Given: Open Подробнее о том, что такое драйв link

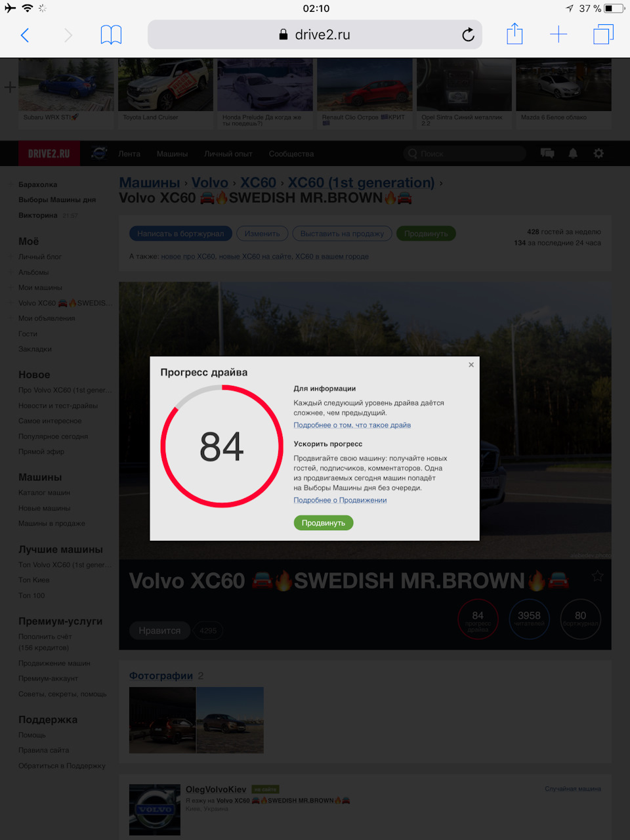Looking at the screenshot, I should pyautogui.click(x=352, y=425).
